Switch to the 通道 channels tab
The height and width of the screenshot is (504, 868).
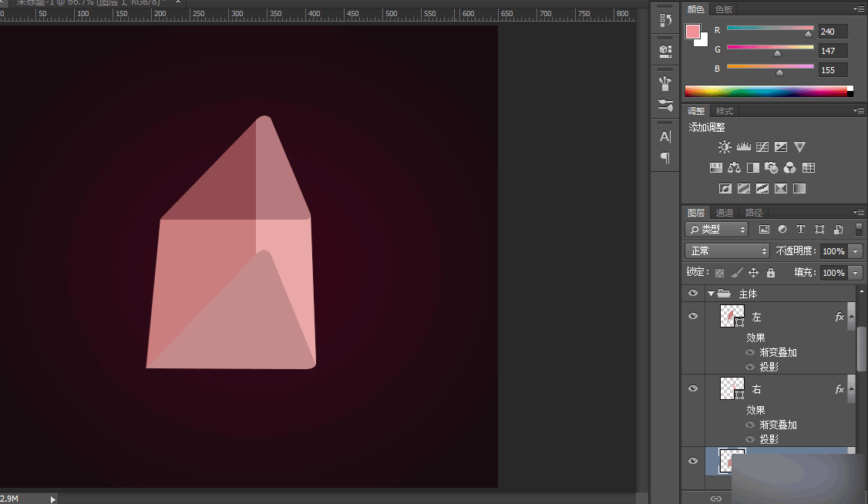[724, 213]
